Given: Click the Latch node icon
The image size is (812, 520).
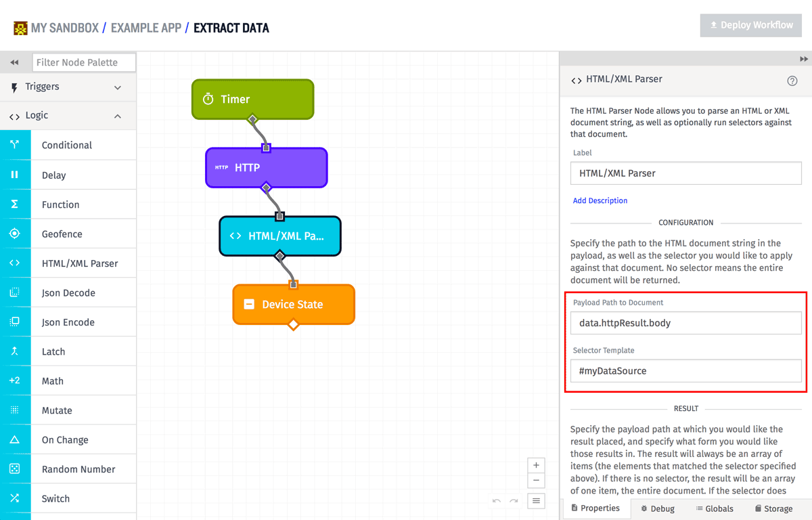Looking at the screenshot, I should pos(15,351).
